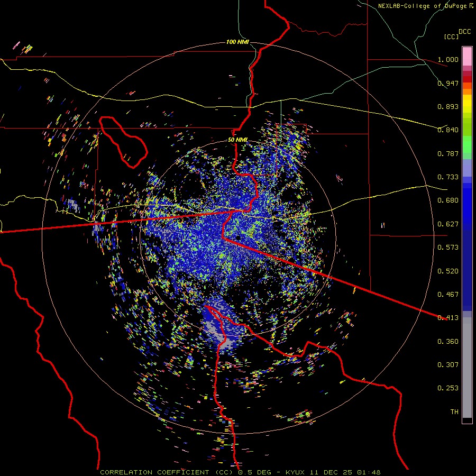Screen dimensions: 476x476
Task: Click the [CC] legend unit label
Action: pos(451,36)
